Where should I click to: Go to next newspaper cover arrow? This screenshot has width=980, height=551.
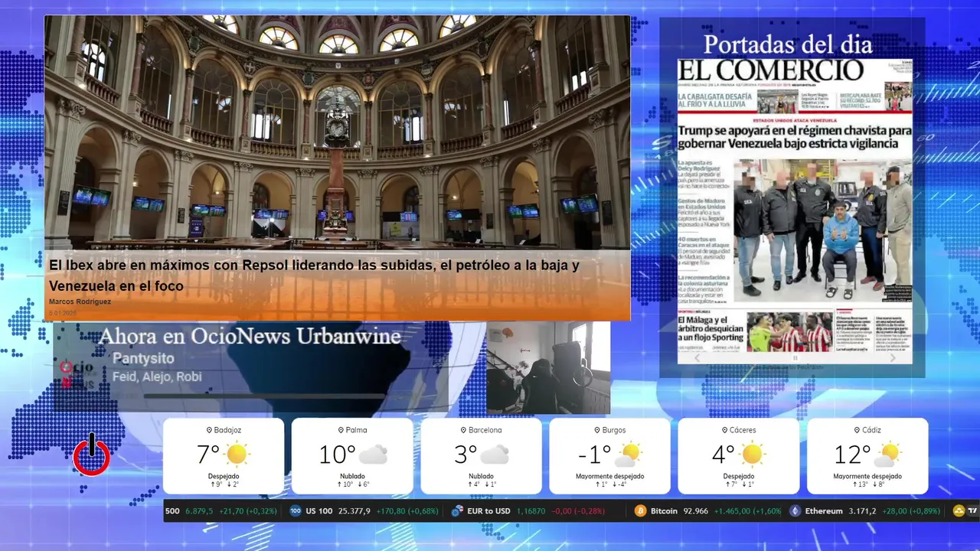click(893, 357)
